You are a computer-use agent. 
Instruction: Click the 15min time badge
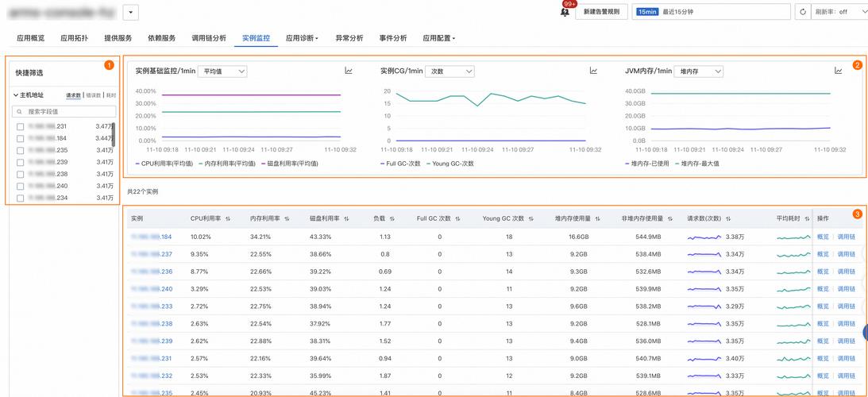pyautogui.click(x=647, y=12)
